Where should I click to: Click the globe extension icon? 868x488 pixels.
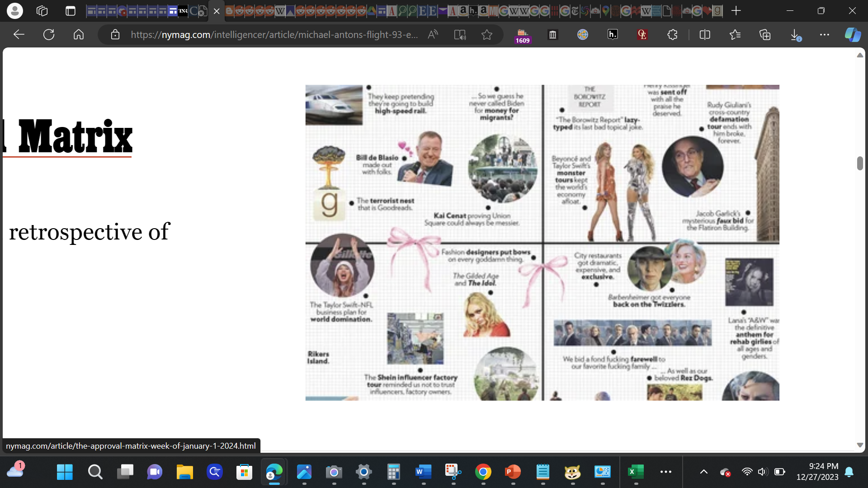point(583,34)
